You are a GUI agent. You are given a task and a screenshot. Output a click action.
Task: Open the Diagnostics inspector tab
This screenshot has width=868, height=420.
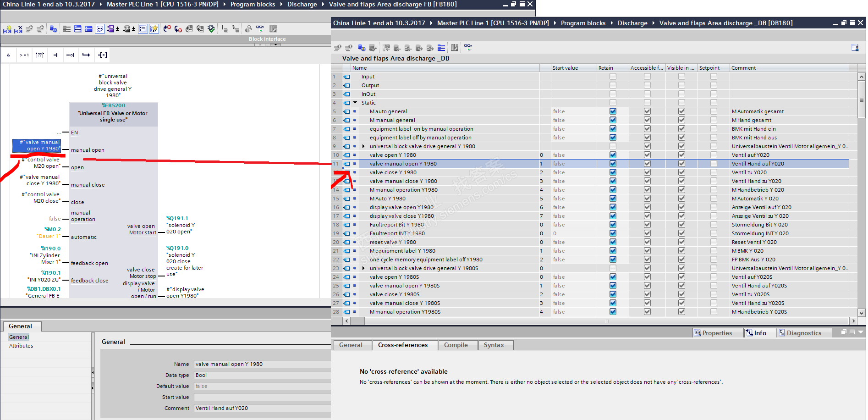[803, 333]
